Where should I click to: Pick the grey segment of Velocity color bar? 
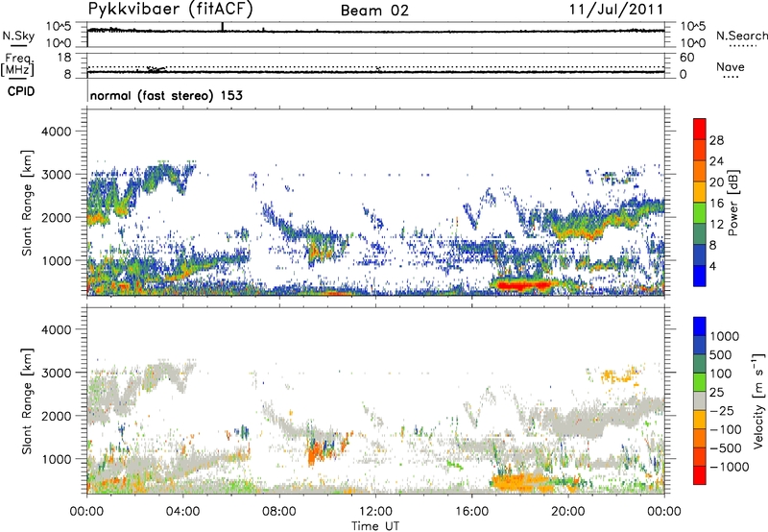click(700, 401)
